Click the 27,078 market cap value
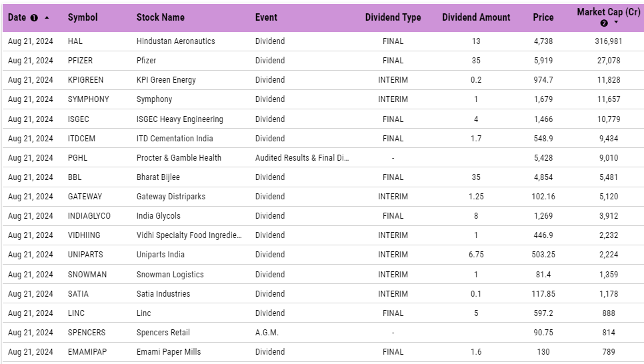 click(609, 61)
